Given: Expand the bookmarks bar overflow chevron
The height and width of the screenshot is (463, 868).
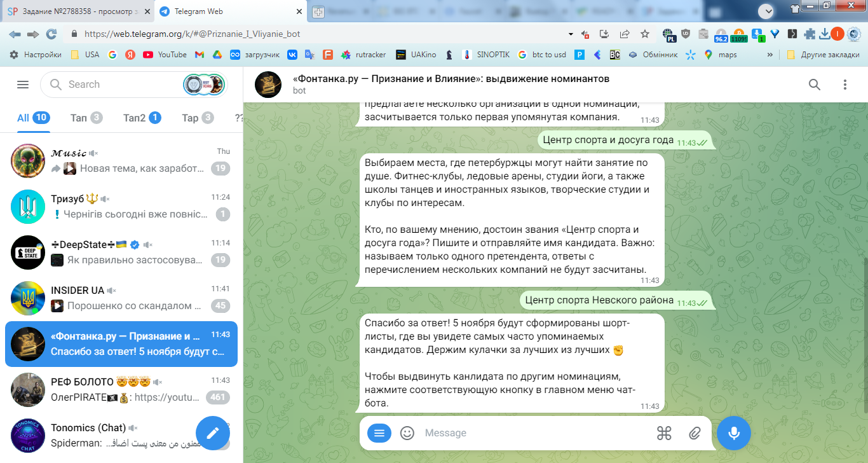Looking at the screenshot, I should click(x=770, y=55).
